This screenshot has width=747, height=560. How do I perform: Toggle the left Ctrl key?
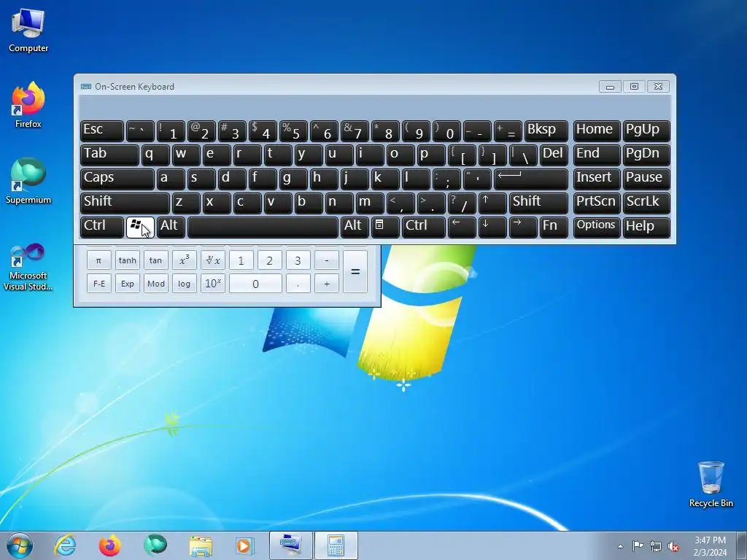point(102,227)
